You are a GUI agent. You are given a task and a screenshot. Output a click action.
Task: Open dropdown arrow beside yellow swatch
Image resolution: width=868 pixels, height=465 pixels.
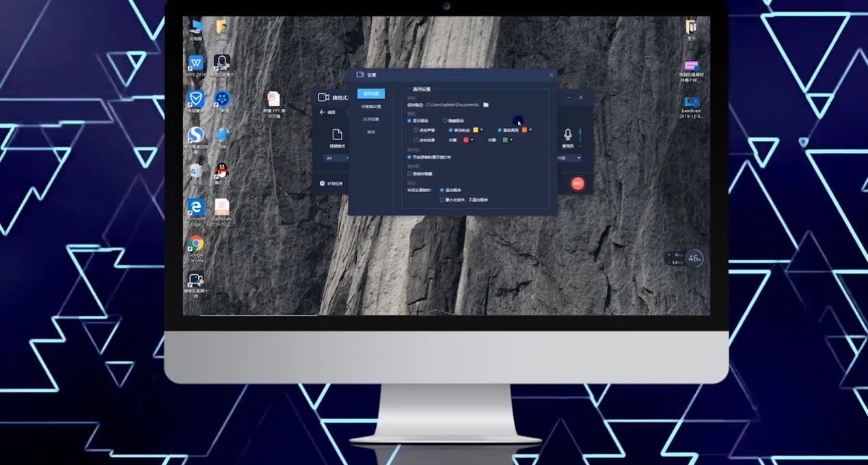(481, 129)
